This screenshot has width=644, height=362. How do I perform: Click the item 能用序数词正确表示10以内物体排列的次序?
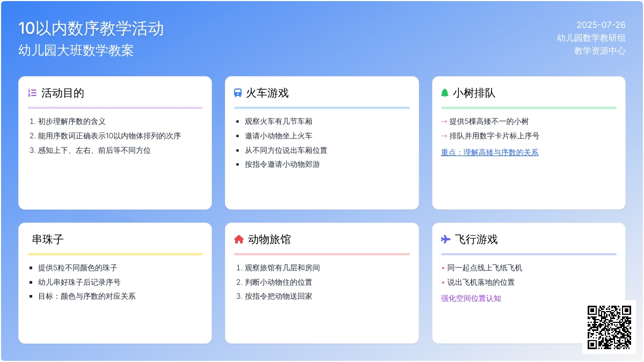[109, 136]
